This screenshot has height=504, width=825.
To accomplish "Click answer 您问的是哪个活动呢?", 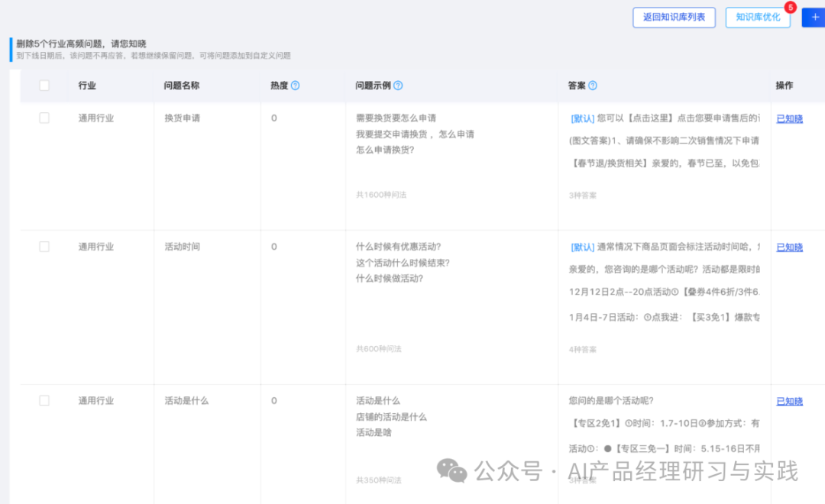I will point(611,401).
